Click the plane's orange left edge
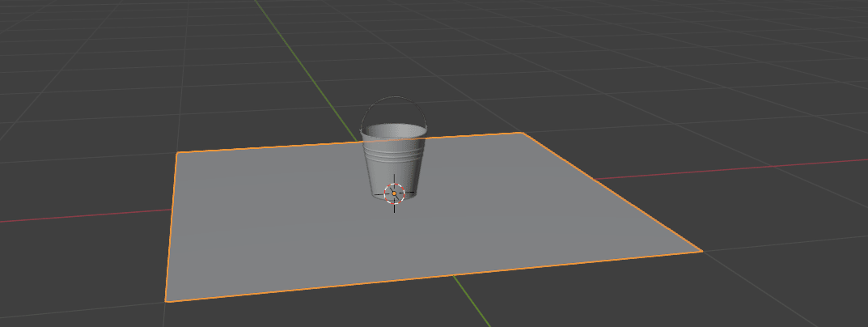Screen dimensions: 868x327 point(171,227)
